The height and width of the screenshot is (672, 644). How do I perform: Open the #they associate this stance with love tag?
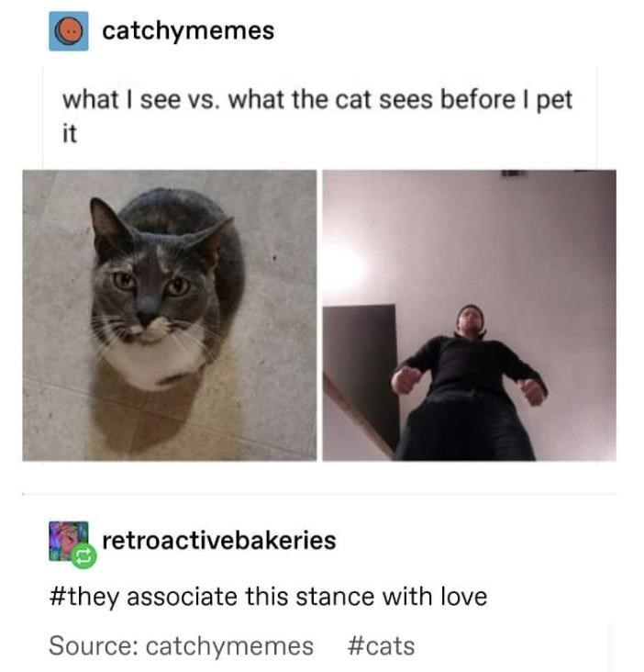pyautogui.click(x=268, y=597)
